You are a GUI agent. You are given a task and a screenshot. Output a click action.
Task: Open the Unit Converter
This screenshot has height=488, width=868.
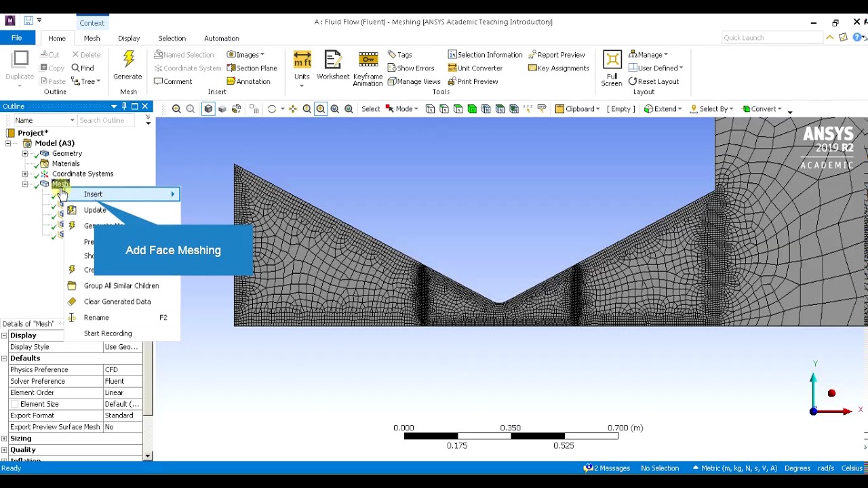coord(475,68)
